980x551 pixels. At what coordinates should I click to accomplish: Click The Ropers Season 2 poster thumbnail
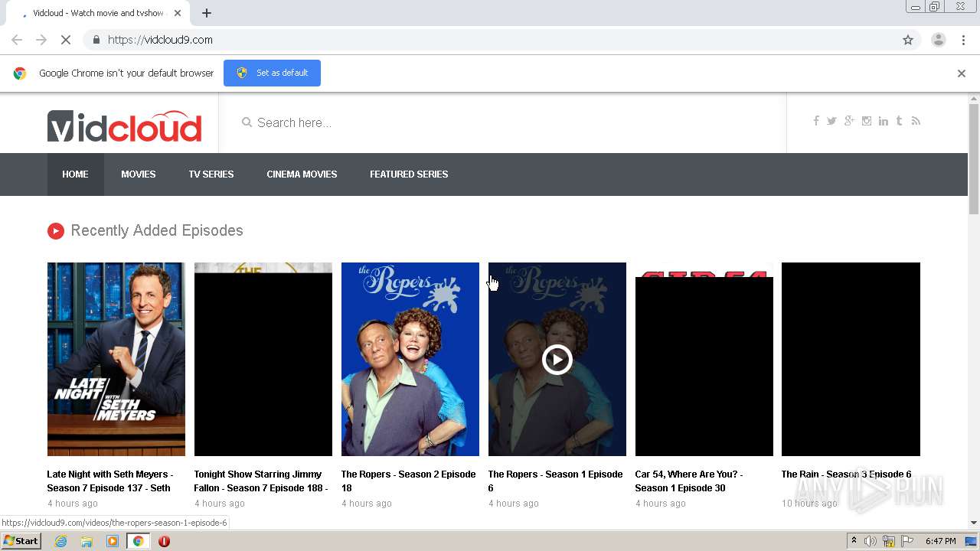(410, 359)
